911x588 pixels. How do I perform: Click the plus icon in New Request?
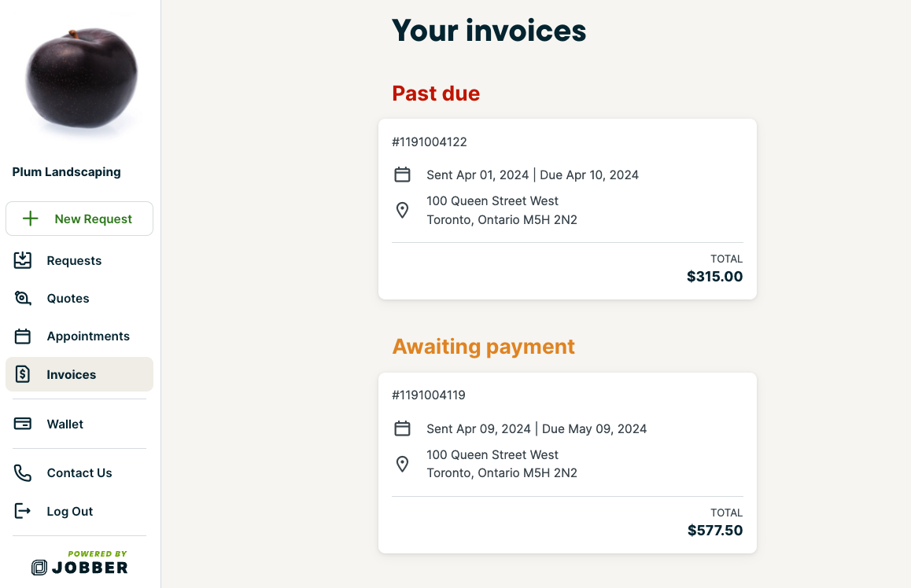tap(31, 219)
